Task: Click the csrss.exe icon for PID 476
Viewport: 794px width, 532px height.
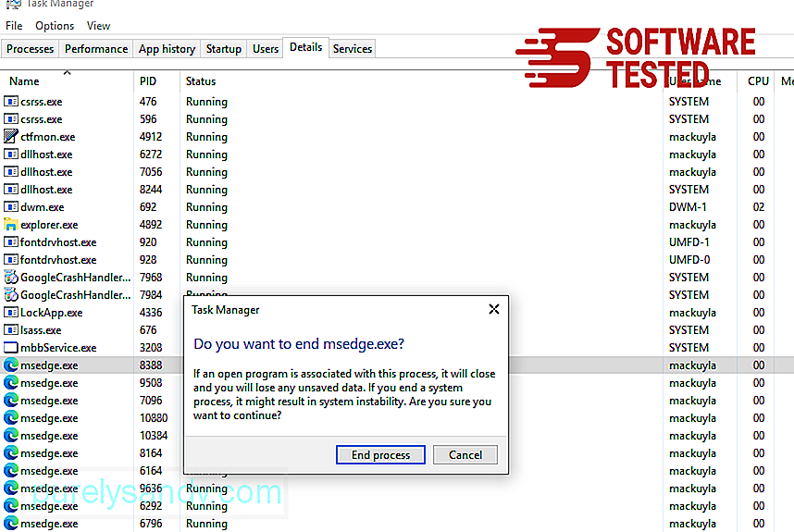Action: click(x=10, y=101)
